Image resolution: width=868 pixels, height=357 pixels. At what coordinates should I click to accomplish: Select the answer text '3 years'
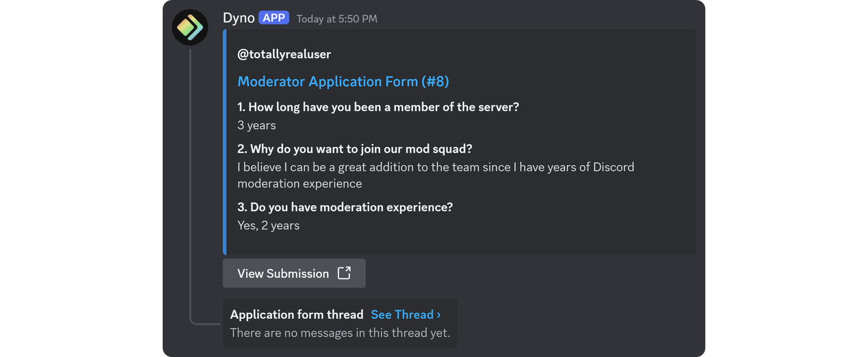pos(256,125)
